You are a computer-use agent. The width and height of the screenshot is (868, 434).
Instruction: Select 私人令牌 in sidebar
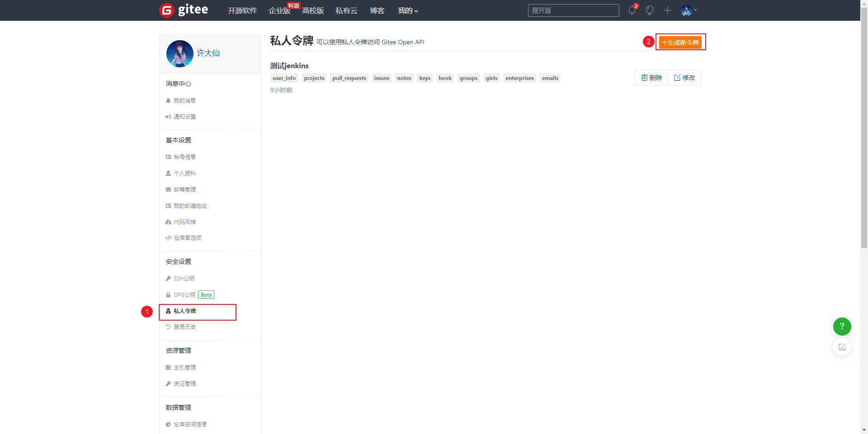[x=181, y=311]
